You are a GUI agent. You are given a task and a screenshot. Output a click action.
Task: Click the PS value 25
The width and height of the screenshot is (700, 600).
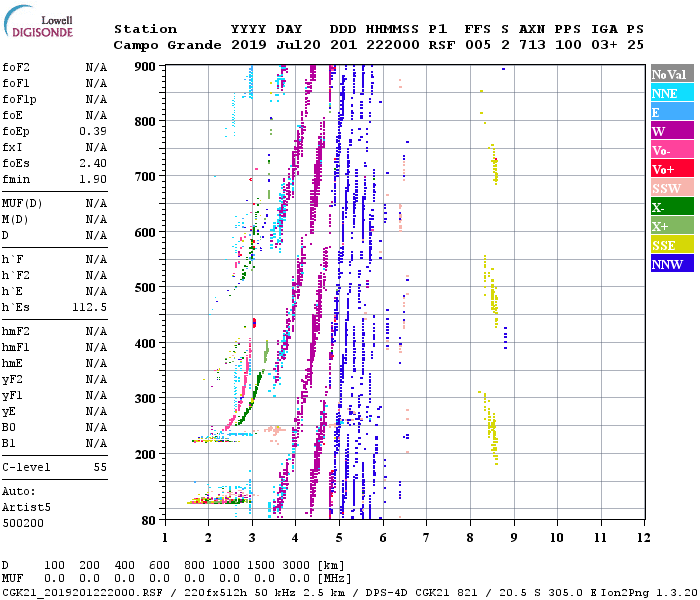click(635, 45)
